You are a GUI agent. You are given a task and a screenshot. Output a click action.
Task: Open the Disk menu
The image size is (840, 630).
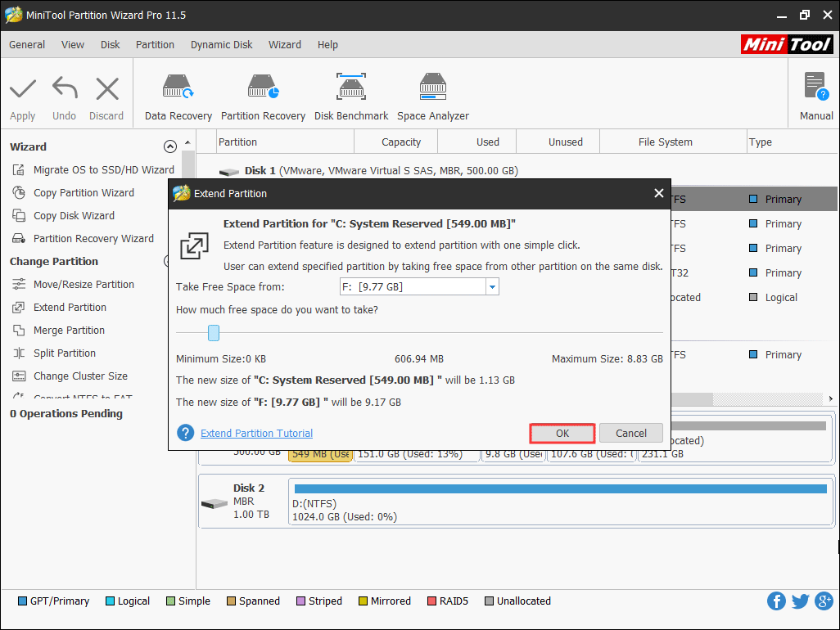click(x=111, y=44)
